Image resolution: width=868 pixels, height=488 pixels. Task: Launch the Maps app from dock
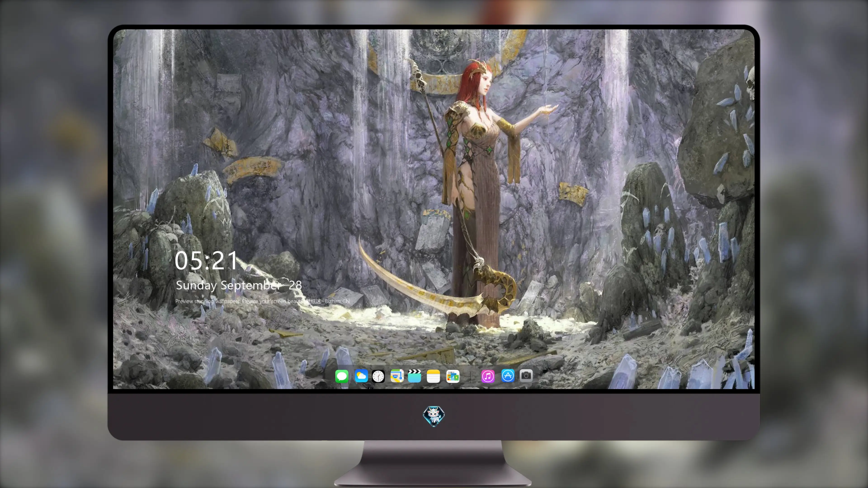(397, 376)
